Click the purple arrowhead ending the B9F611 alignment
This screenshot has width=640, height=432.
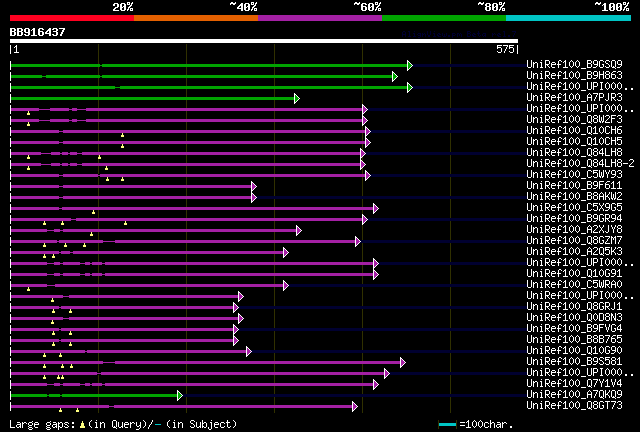[254, 187]
